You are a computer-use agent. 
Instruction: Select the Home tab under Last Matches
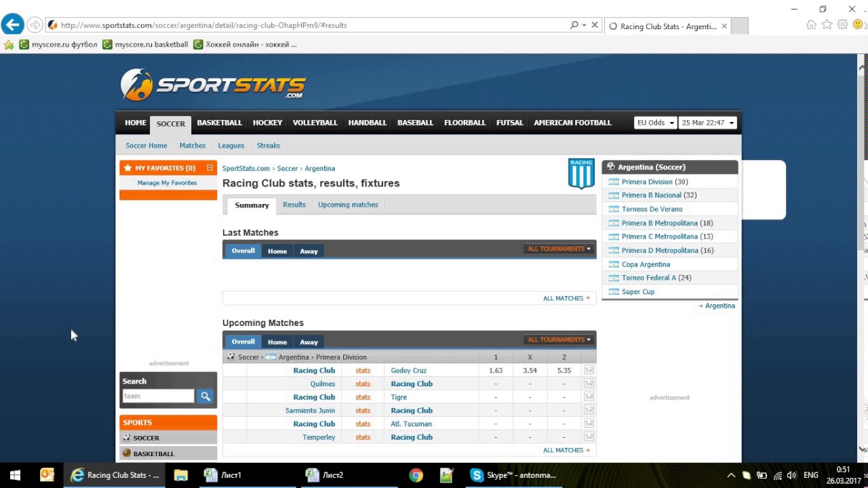pyautogui.click(x=277, y=251)
